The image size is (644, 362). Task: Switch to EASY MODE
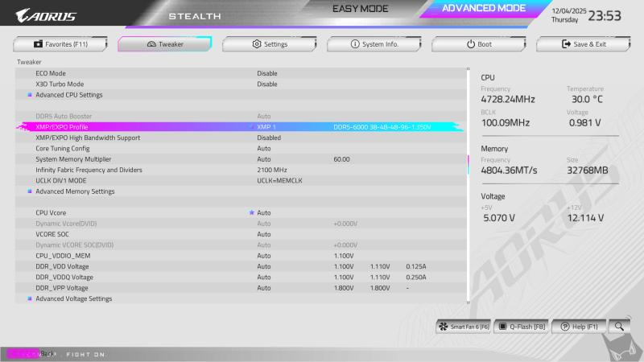click(360, 9)
